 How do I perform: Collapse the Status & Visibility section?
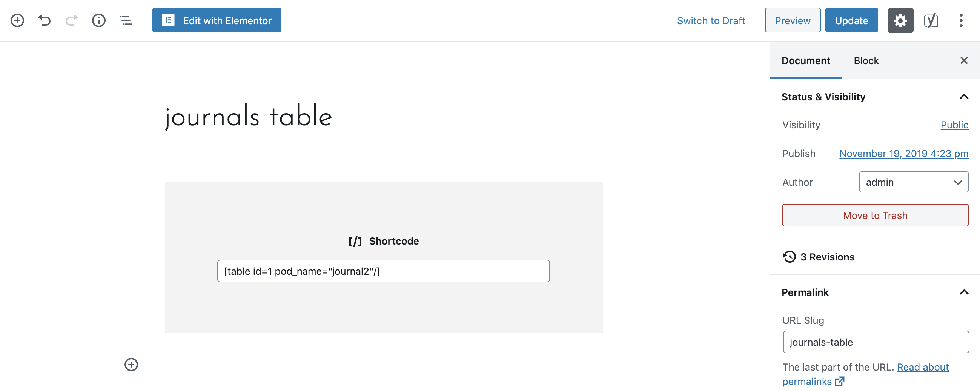[964, 97]
